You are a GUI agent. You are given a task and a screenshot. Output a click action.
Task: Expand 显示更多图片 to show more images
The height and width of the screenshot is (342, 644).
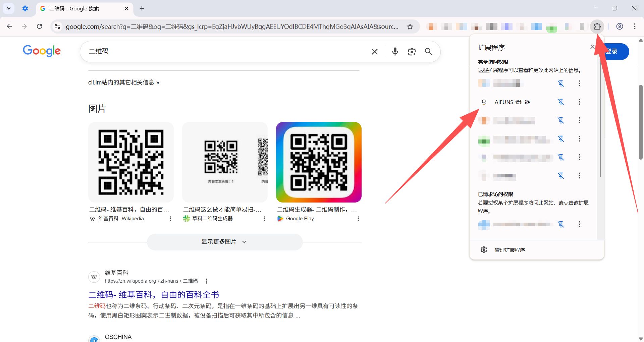tap(225, 242)
